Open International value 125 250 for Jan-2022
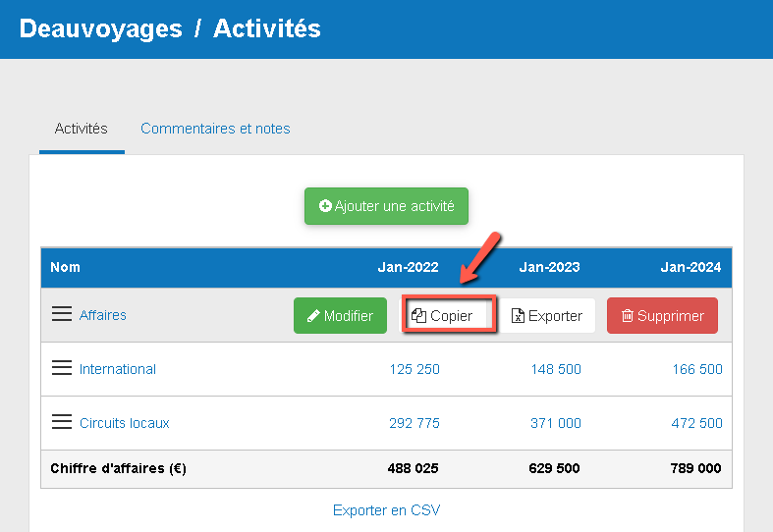The width and height of the screenshot is (773, 532). click(414, 369)
